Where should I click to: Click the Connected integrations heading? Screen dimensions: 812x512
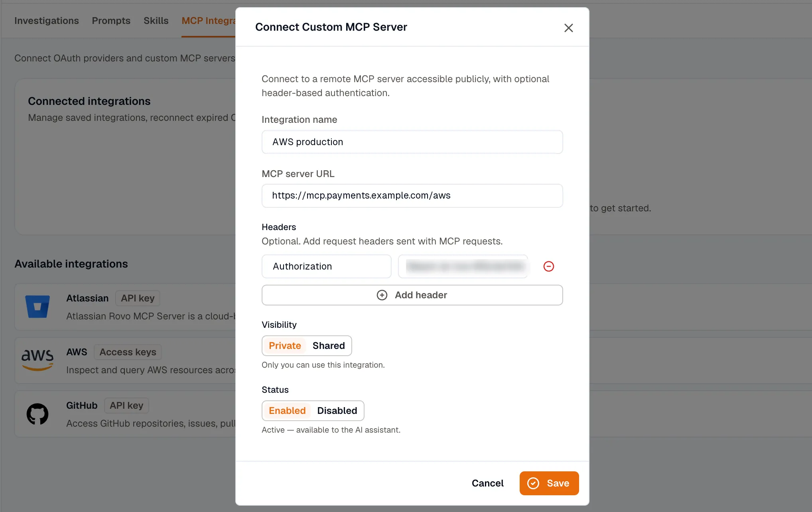coord(89,101)
